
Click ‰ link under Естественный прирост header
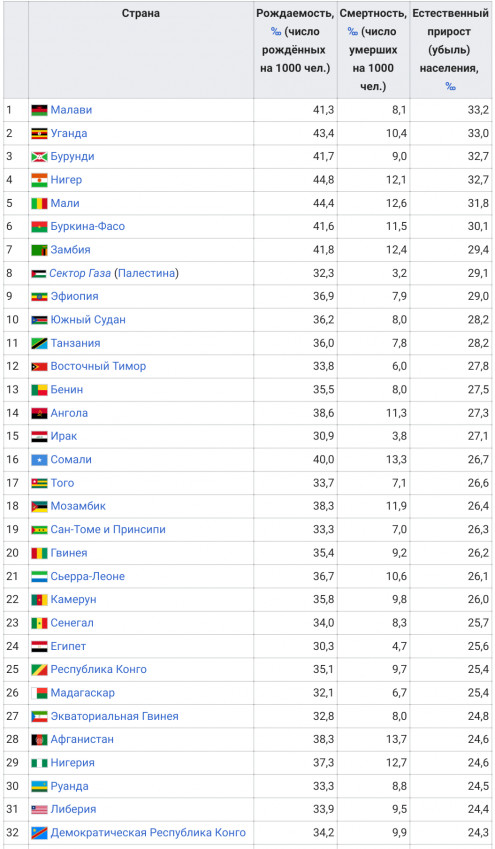(x=450, y=87)
